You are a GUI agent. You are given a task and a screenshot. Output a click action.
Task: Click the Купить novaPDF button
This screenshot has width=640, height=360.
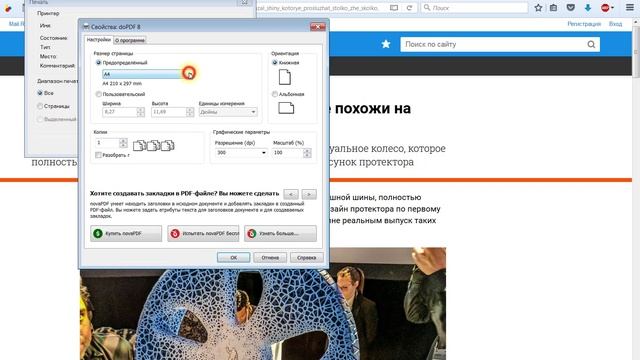pyautogui.click(x=126, y=233)
